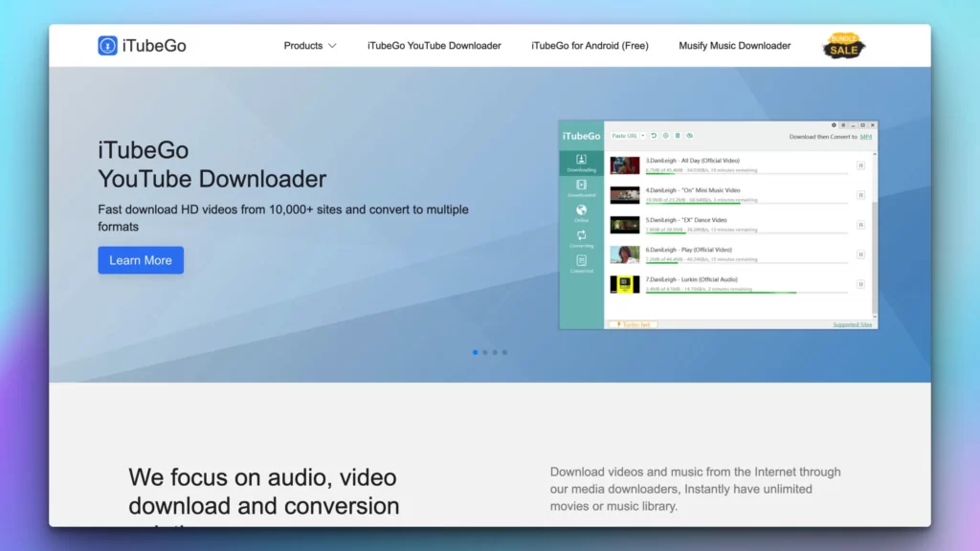Select the first carousel dot
The image size is (980, 551).
pyautogui.click(x=475, y=352)
